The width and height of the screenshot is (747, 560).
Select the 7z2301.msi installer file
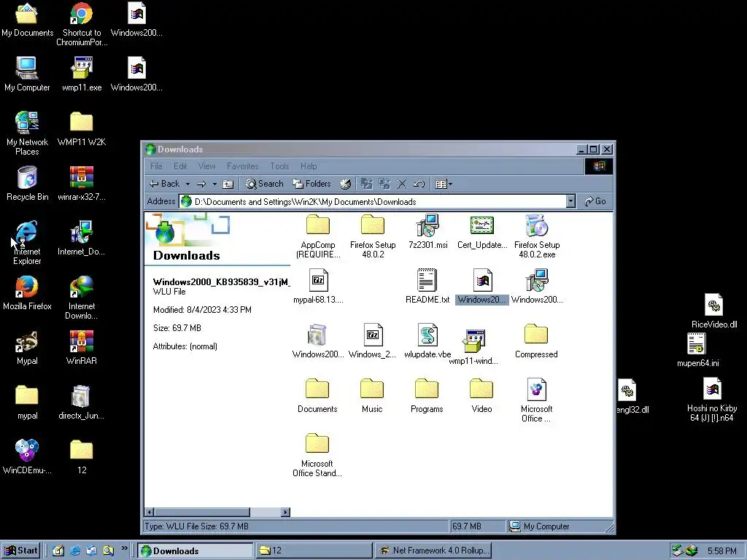click(x=427, y=232)
